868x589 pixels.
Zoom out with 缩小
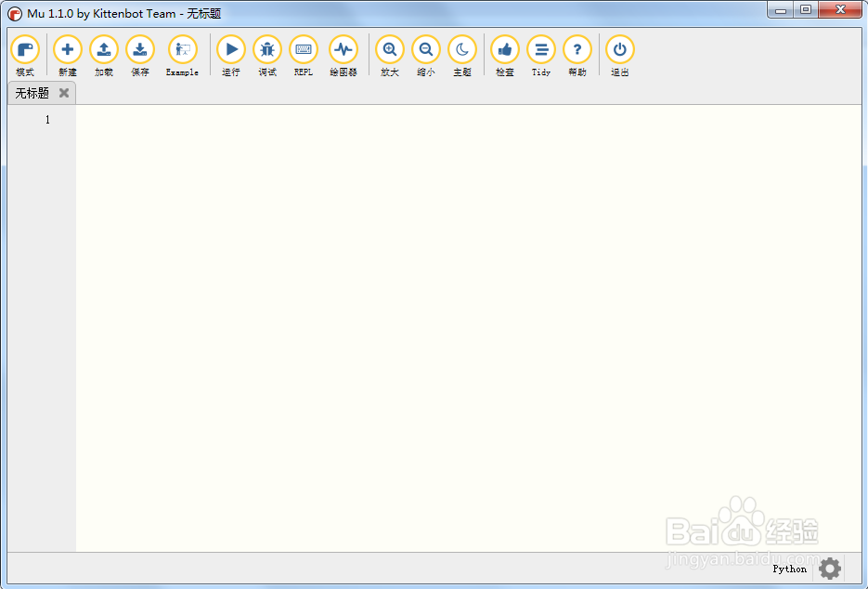[426, 50]
